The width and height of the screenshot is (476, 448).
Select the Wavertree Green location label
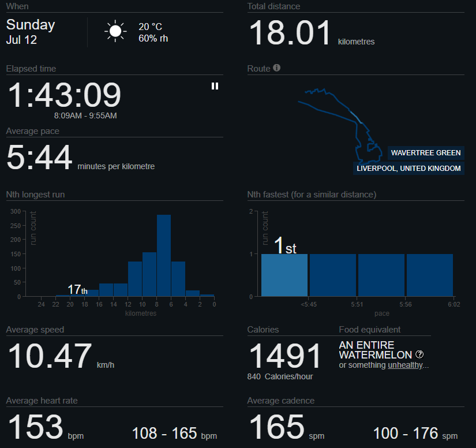click(x=426, y=153)
